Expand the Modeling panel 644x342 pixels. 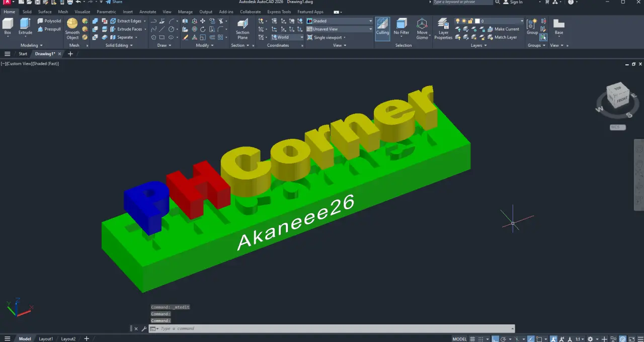coord(31,45)
